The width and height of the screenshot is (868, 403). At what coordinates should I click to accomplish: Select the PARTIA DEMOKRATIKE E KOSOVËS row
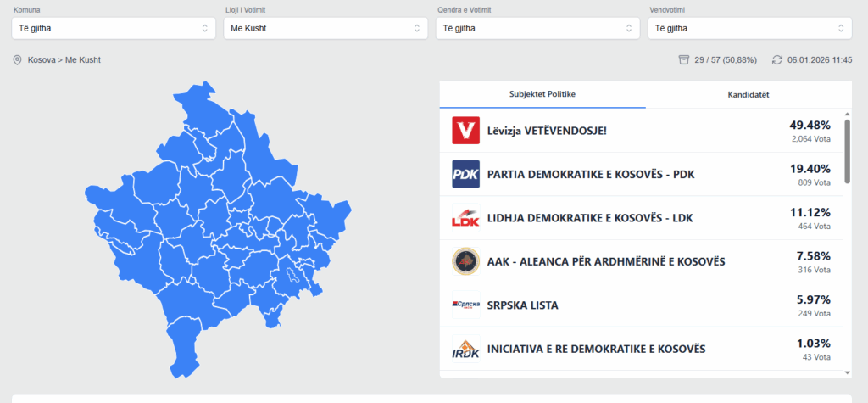click(x=644, y=175)
